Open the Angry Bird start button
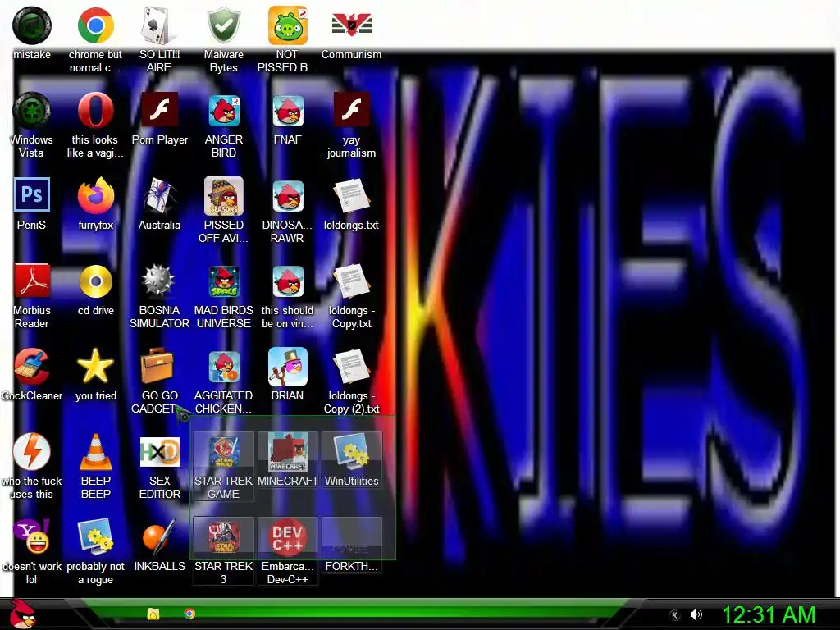 [x=23, y=613]
